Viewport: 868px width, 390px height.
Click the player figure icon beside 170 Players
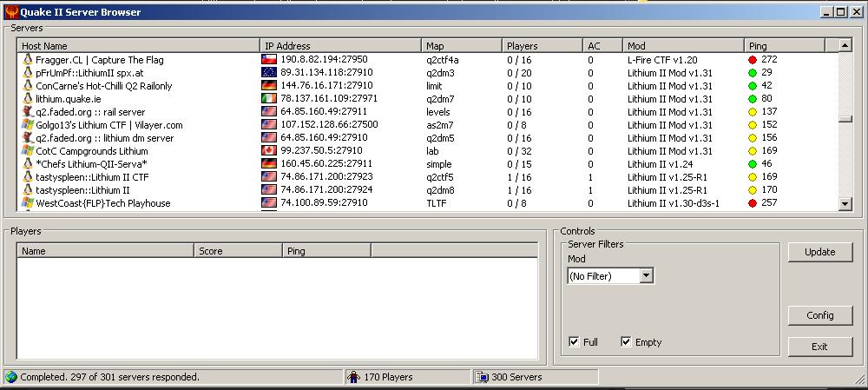(353, 377)
